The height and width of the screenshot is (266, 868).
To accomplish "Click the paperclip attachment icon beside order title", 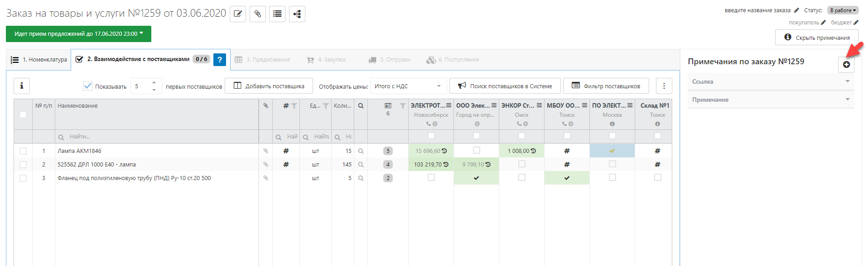I will click(257, 14).
